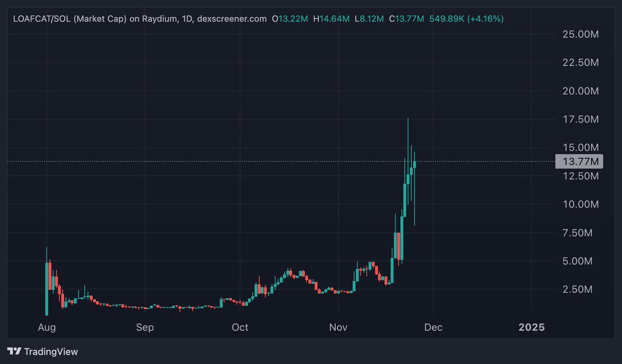Click the 20.00M price axis label
The height and width of the screenshot is (364, 622).
coord(581,91)
